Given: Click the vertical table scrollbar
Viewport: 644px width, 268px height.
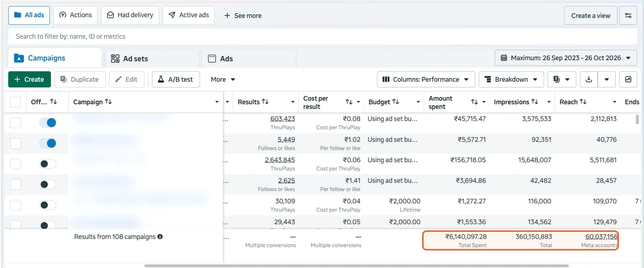Looking at the screenshot, I should tap(637, 119).
